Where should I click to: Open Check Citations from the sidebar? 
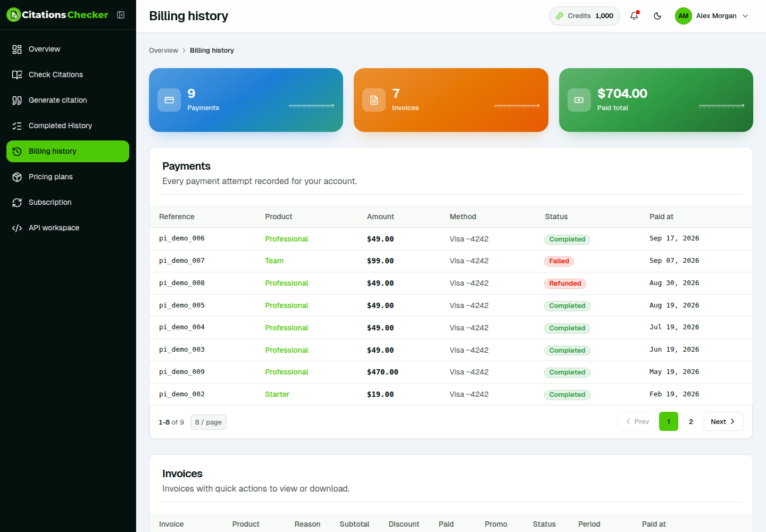pos(68,74)
